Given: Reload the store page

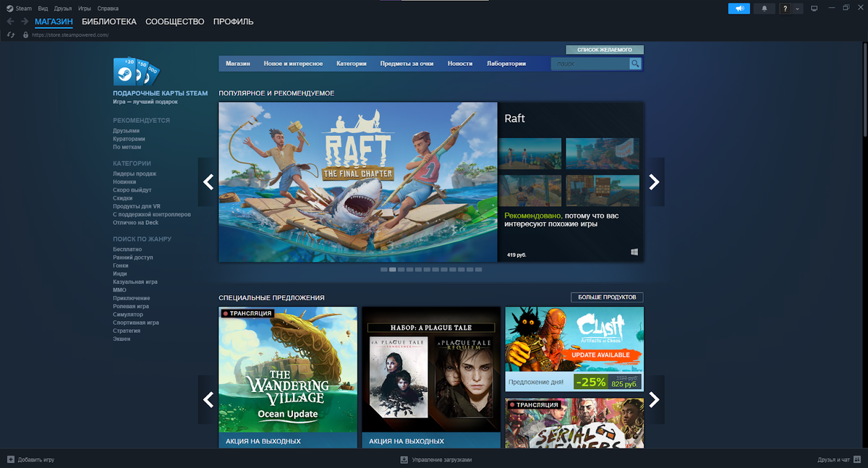Looking at the screenshot, I should point(10,35).
